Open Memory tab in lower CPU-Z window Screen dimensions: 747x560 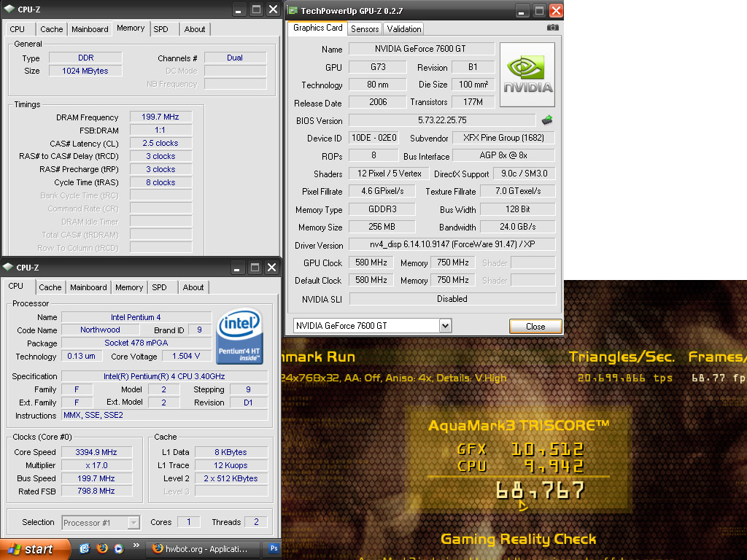pyautogui.click(x=129, y=287)
